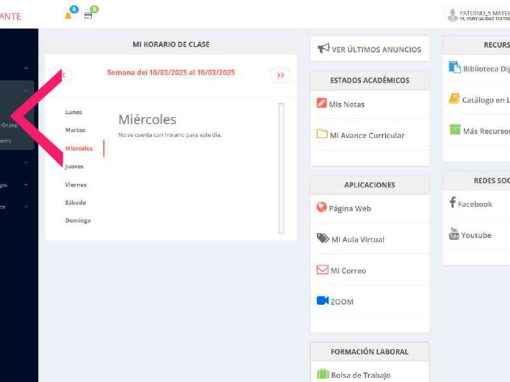Viewport: 510px width, 382px height.
Task: Click the Estados Académicos panel header
Action: [x=370, y=80]
